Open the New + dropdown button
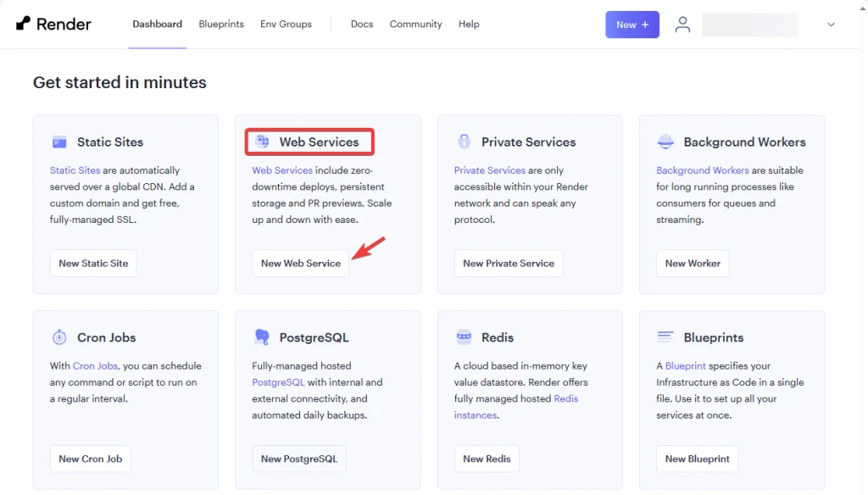The image size is (868, 495). 632,25
